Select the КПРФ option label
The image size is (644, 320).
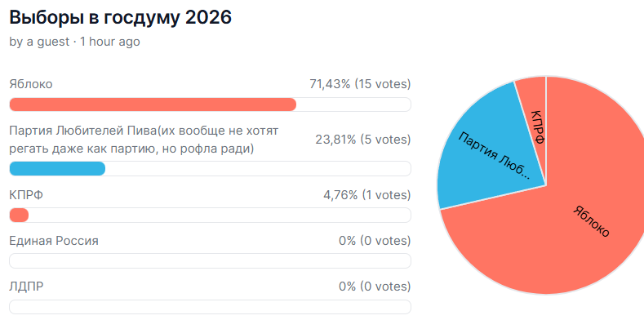tap(26, 195)
